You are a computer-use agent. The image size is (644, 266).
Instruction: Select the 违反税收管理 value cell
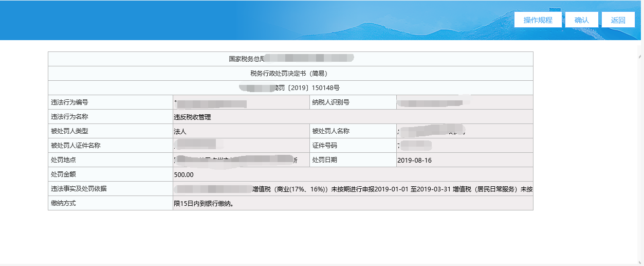point(193,117)
